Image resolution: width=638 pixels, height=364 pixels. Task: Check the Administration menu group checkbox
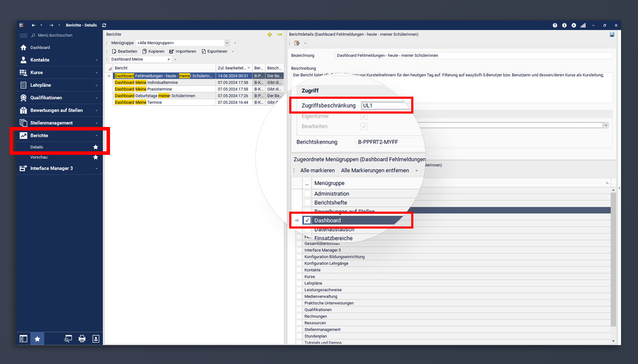(307, 194)
